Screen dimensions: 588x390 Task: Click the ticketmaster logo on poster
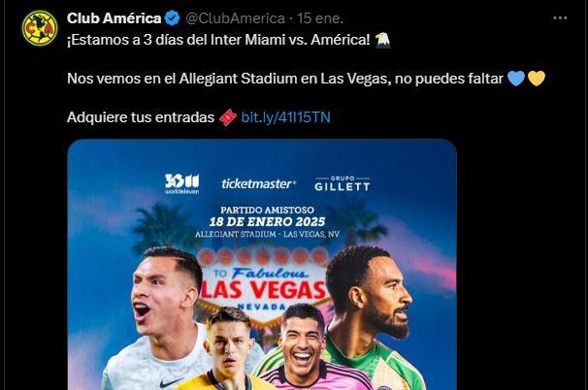258,183
